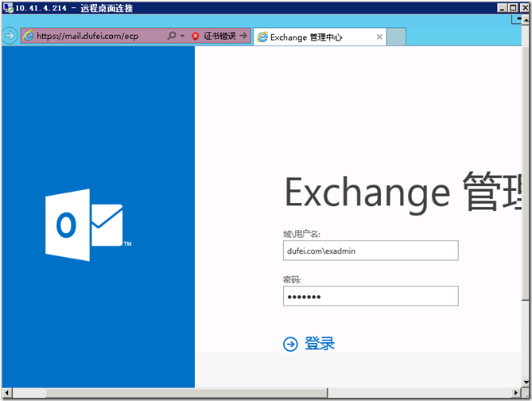Screen dimensions: 532x401
Task: Click the Outlook logo on blue panel
Action: 88,225
